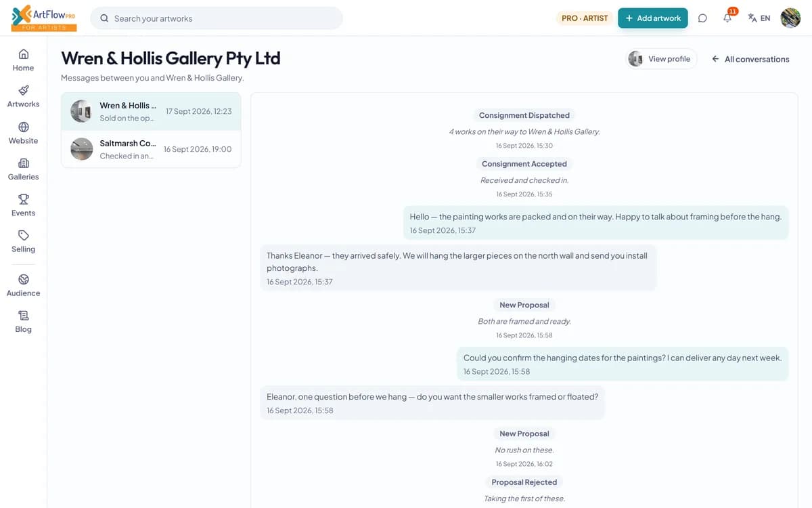This screenshot has width=812, height=508.
Task: Focus the Search your artworks field
Action: 217,18
